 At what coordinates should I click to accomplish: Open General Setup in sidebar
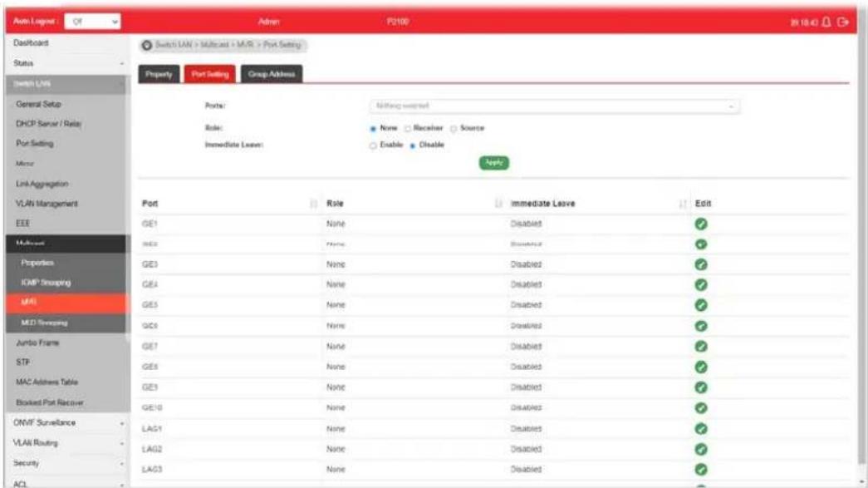38,104
